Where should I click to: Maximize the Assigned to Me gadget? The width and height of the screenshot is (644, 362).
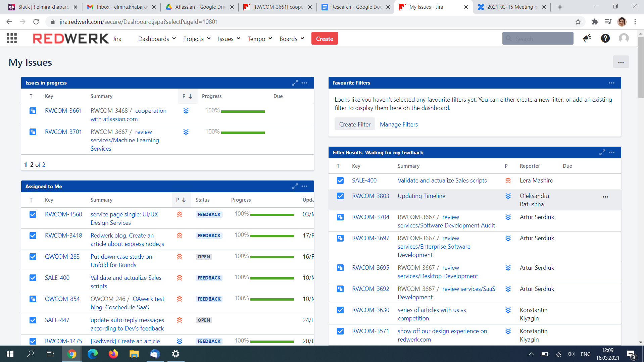click(x=295, y=186)
